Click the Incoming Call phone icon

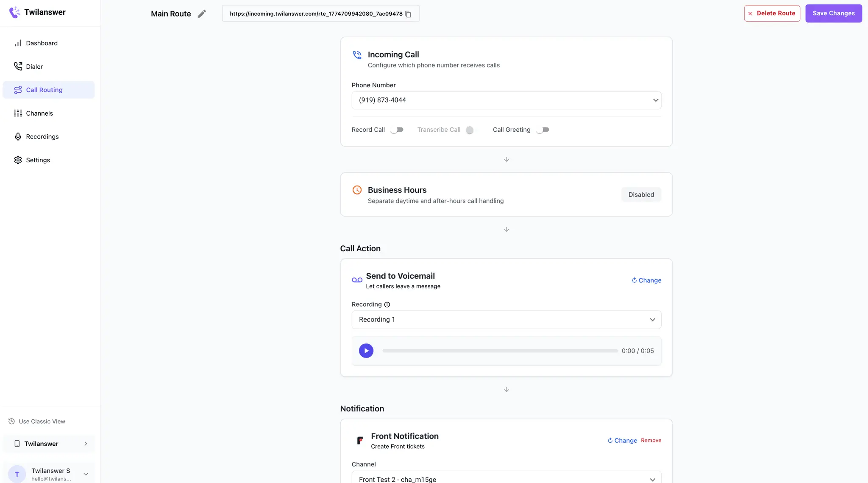coord(357,55)
